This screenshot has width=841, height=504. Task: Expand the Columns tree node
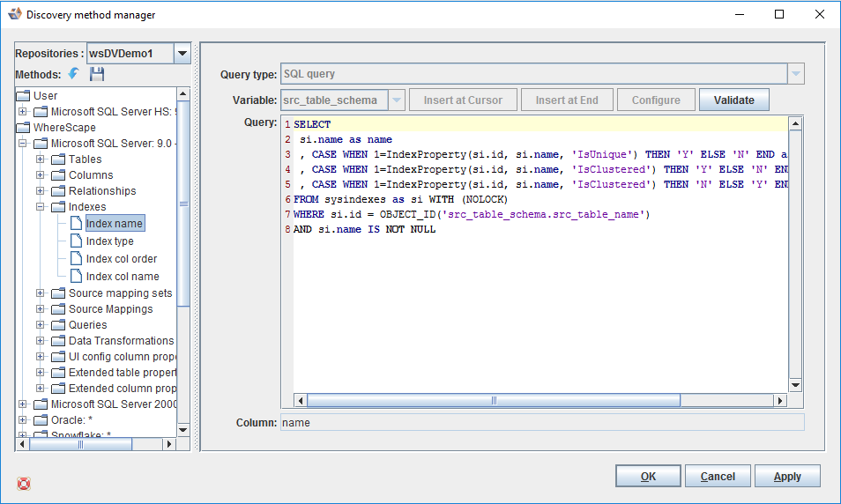pos(41,175)
